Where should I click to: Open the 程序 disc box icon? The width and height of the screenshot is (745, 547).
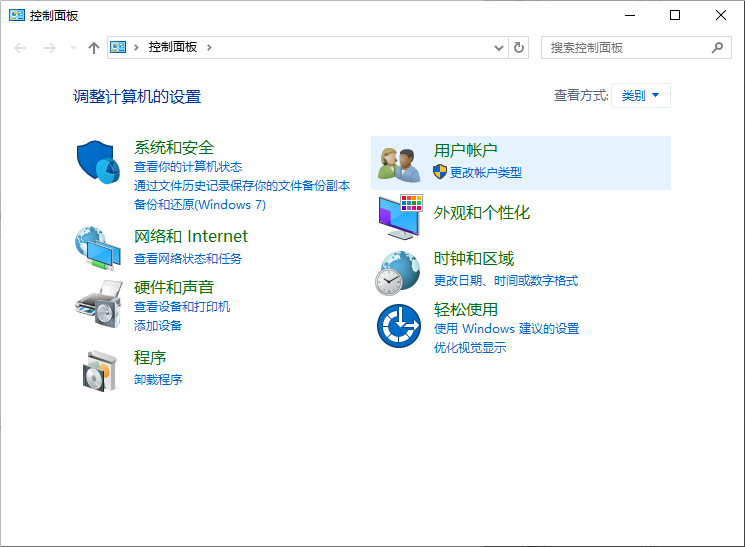[99, 371]
